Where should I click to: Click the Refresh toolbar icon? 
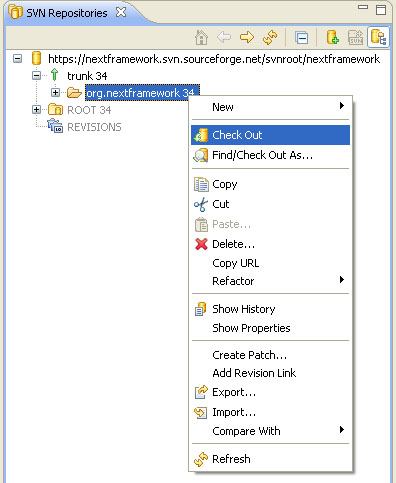coord(270,37)
